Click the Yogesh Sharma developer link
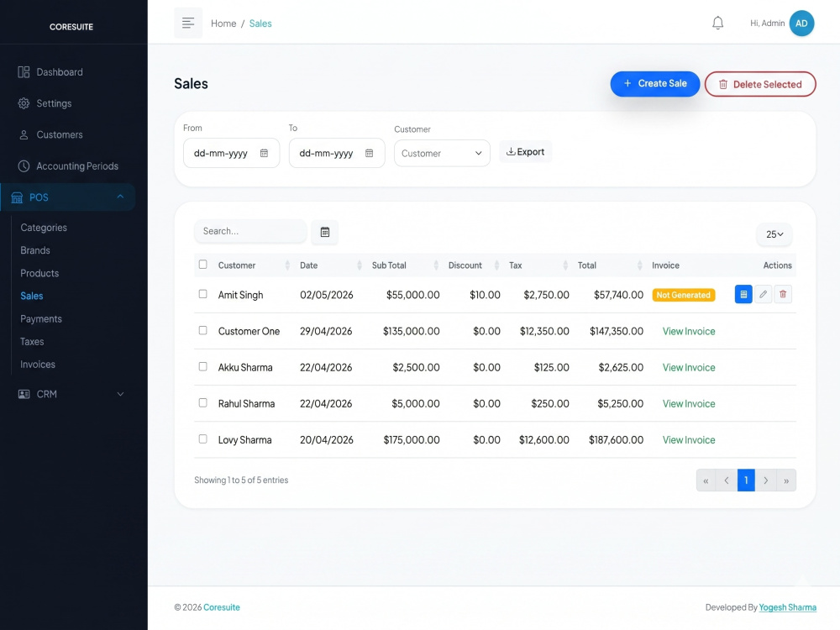840x630 pixels. tap(788, 607)
